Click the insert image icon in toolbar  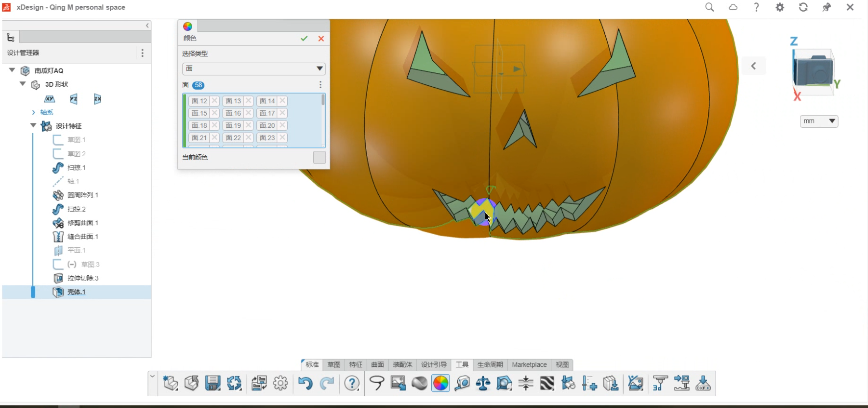(398, 383)
